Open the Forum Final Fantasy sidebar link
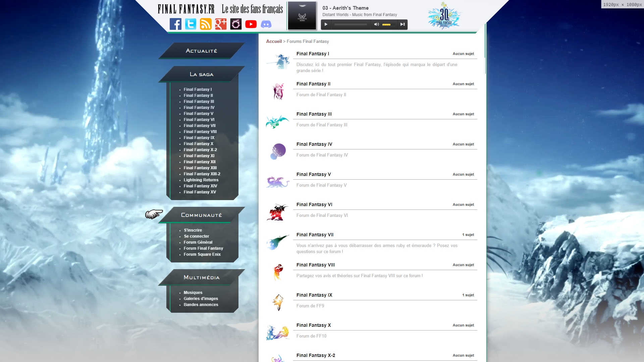Viewport: 644px width, 362px height. click(x=203, y=248)
